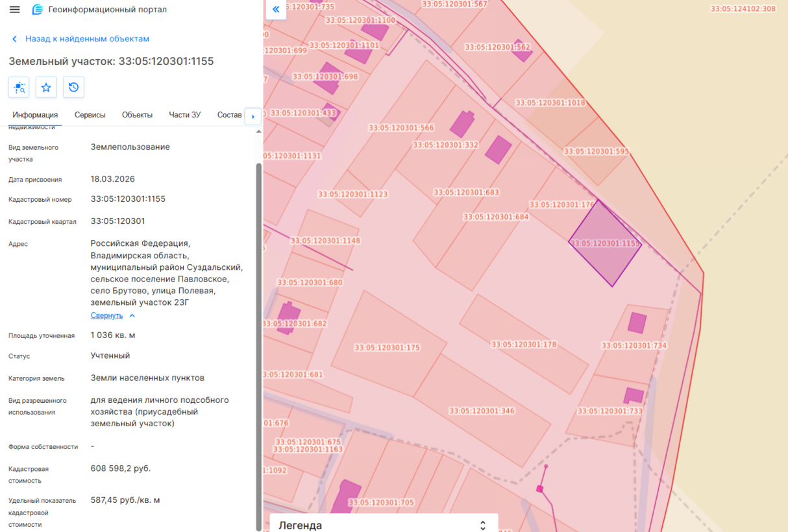The width and height of the screenshot is (788, 532).
Task: Click the status value Учтенный
Action: tap(110, 356)
